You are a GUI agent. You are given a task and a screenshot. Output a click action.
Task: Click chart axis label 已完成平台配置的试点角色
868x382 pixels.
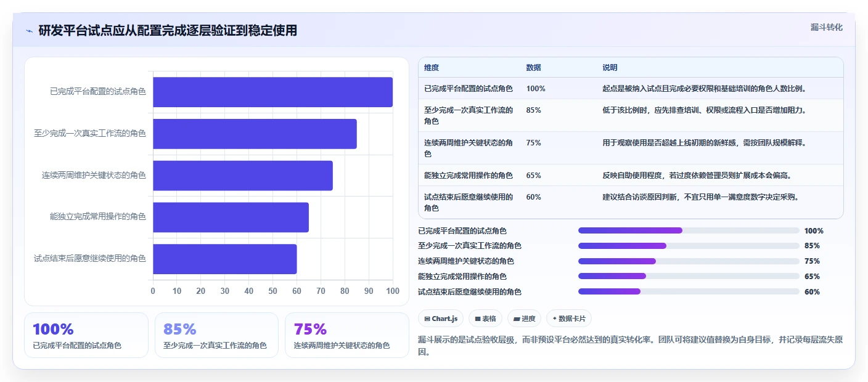point(98,92)
